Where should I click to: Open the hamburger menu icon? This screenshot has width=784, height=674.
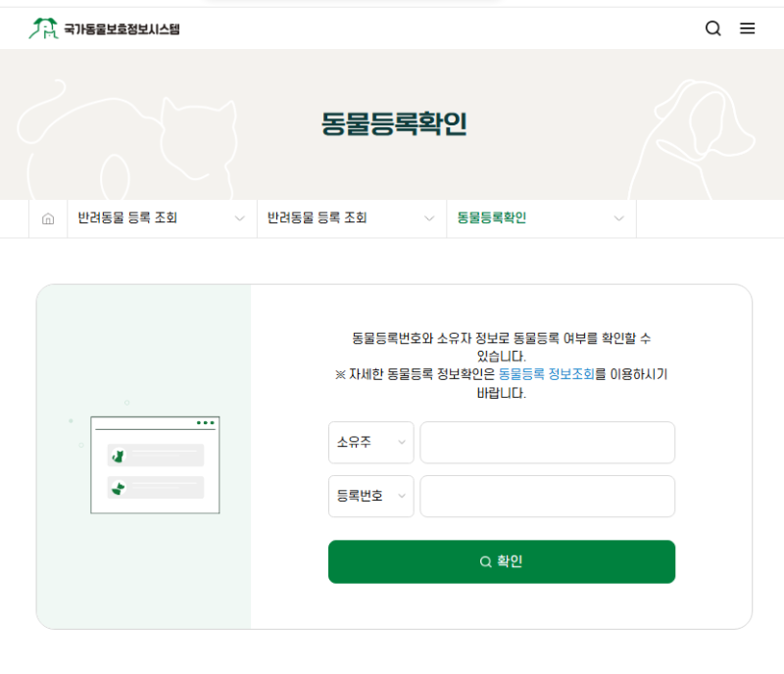pyautogui.click(x=747, y=28)
